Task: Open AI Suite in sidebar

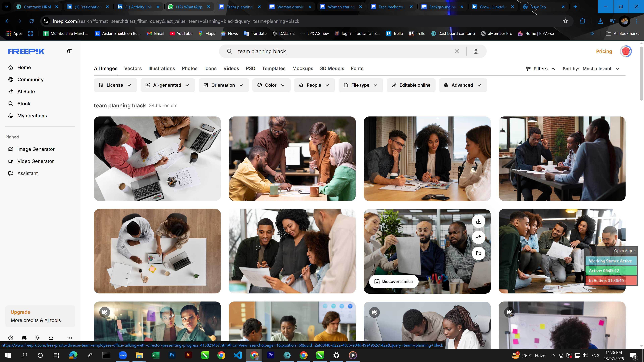Action: pyautogui.click(x=26, y=92)
